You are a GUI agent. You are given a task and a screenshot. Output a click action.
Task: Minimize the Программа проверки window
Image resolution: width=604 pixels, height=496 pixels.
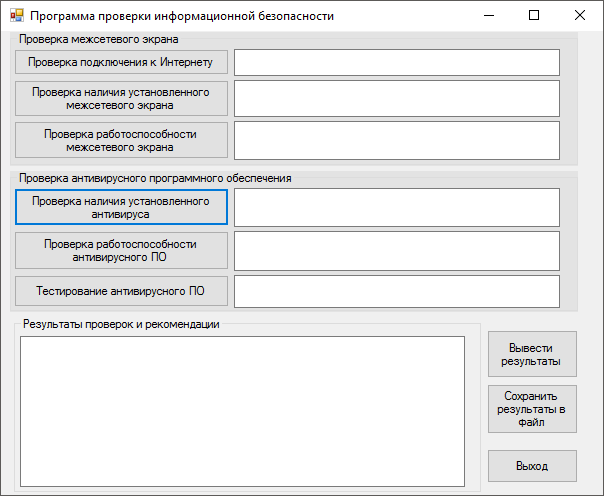tap(489, 15)
